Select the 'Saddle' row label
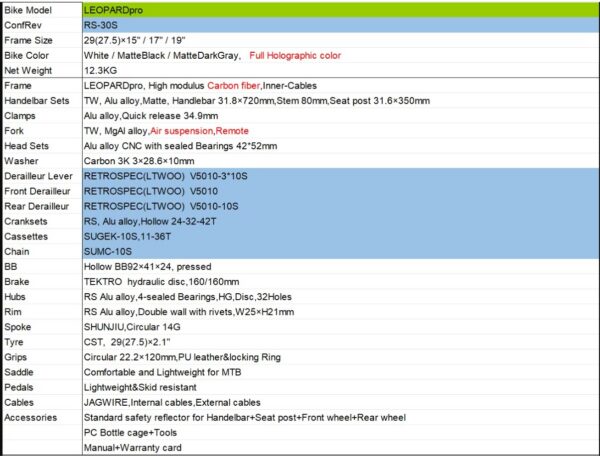Screen dimensions: 600x456 pos(19,372)
